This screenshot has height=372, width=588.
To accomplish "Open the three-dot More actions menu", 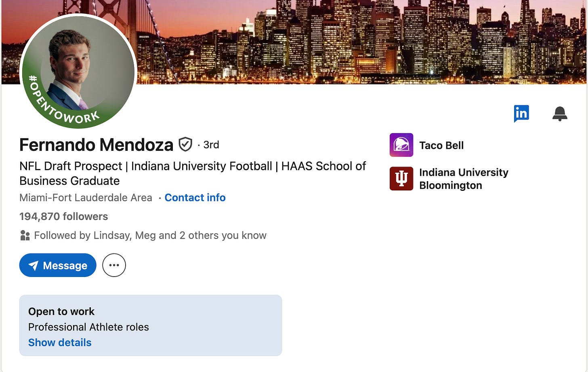I will point(114,265).
